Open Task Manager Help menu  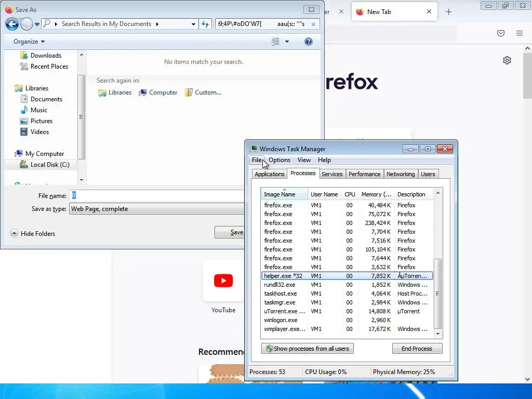(x=324, y=160)
